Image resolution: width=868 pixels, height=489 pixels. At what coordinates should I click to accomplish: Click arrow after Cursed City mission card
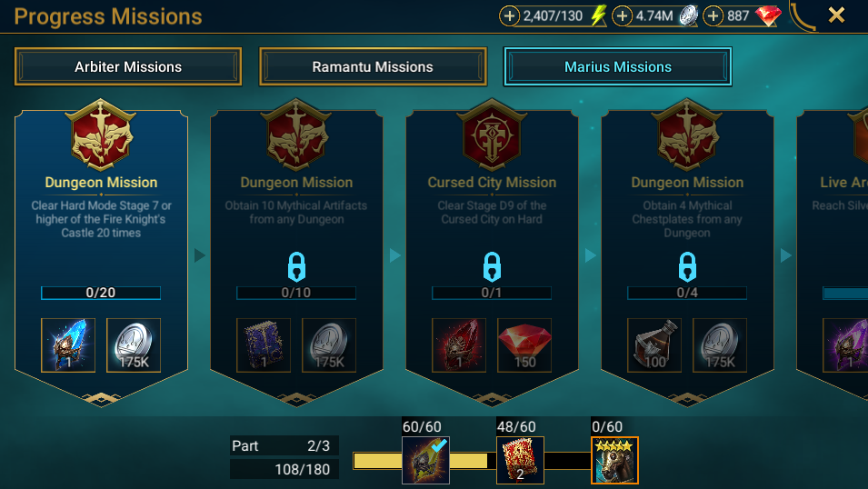pos(591,255)
